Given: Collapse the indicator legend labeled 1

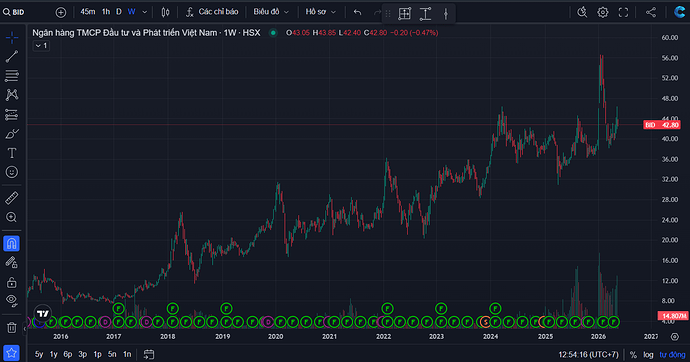Looking at the screenshot, I should pyautogui.click(x=41, y=46).
